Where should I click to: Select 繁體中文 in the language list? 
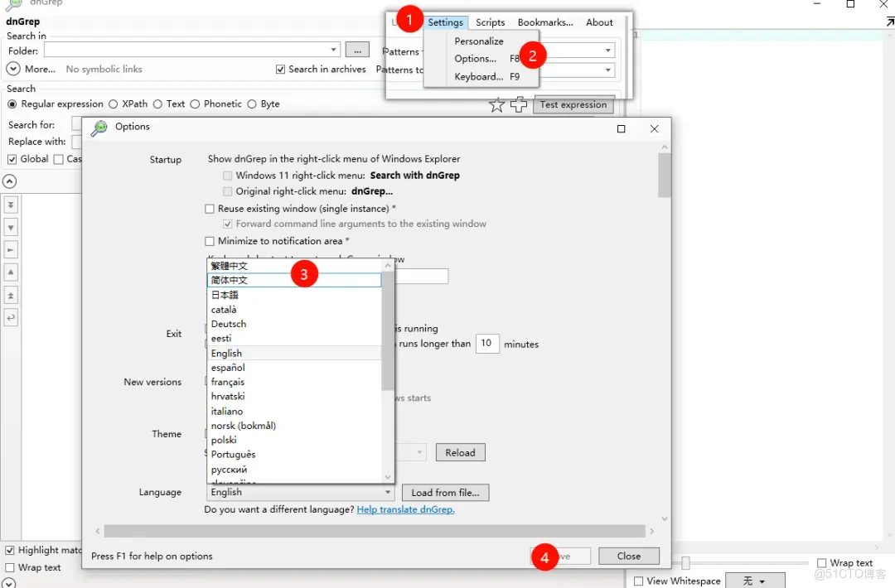coord(294,266)
